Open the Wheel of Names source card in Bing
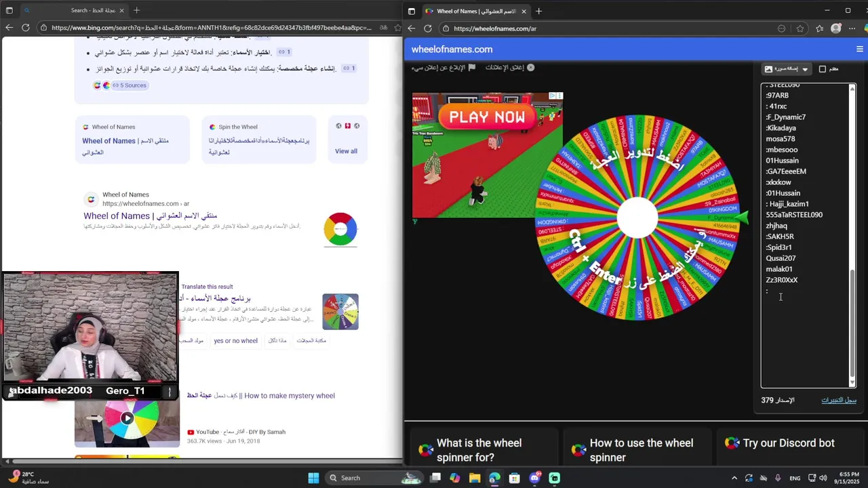 click(132, 140)
